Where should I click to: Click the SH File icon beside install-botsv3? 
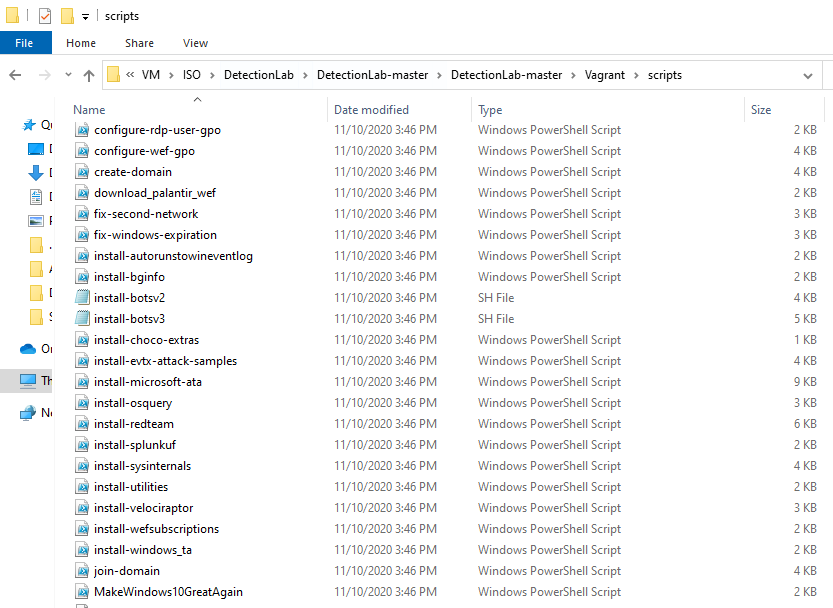coord(82,318)
